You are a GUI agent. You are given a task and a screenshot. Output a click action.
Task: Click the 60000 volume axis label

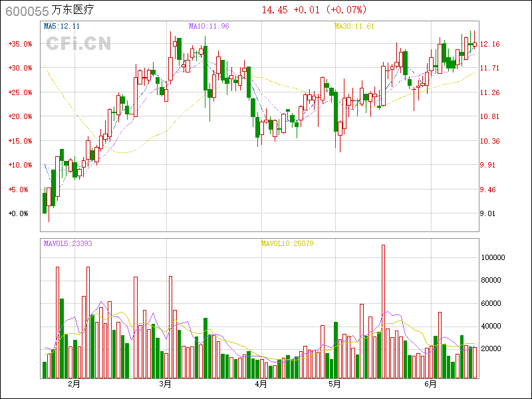click(491, 303)
